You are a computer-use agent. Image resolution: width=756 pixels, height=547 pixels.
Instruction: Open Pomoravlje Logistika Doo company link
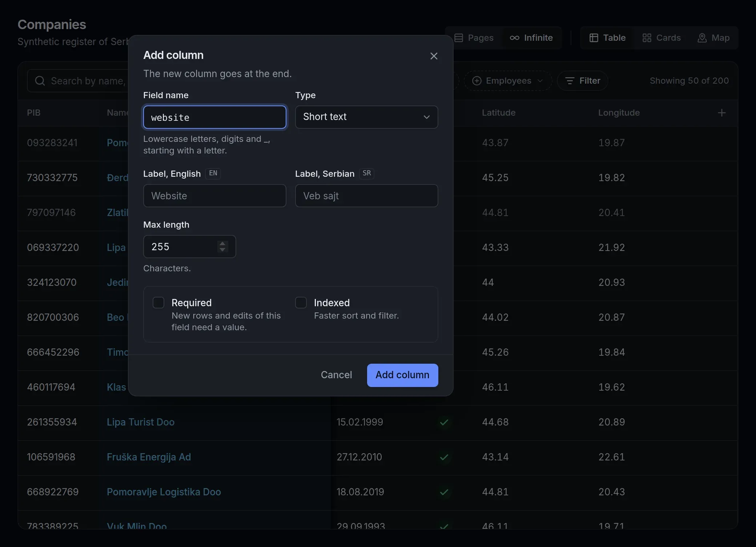click(x=164, y=492)
